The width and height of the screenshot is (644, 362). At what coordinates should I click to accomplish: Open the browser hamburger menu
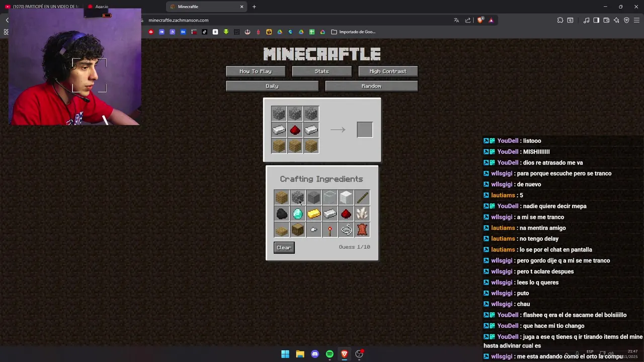[x=636, y=20]
